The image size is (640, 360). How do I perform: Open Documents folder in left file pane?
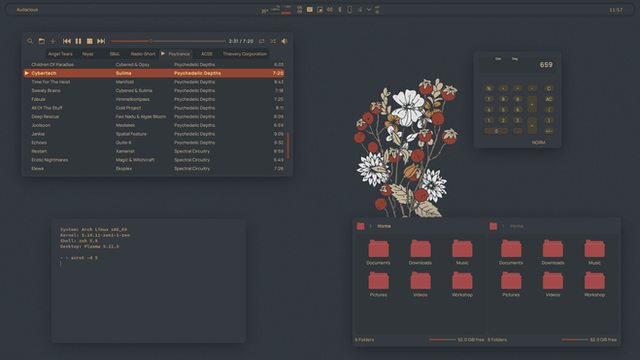(x=378, y=252)
